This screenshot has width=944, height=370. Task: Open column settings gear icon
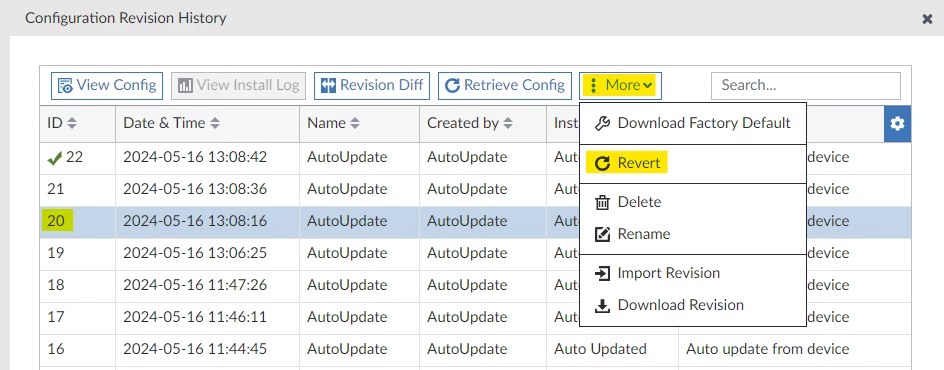tap(897, 123)
